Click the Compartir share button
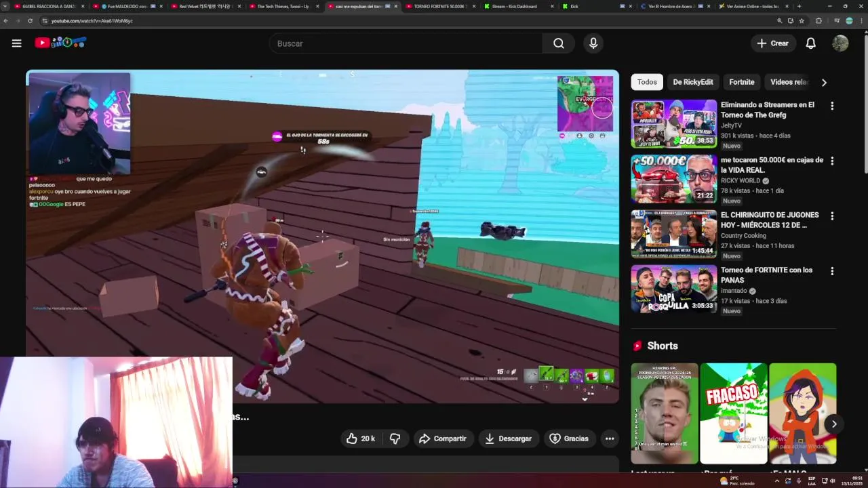The width and height of the screenshot is (868, 488). click(442, 439)
